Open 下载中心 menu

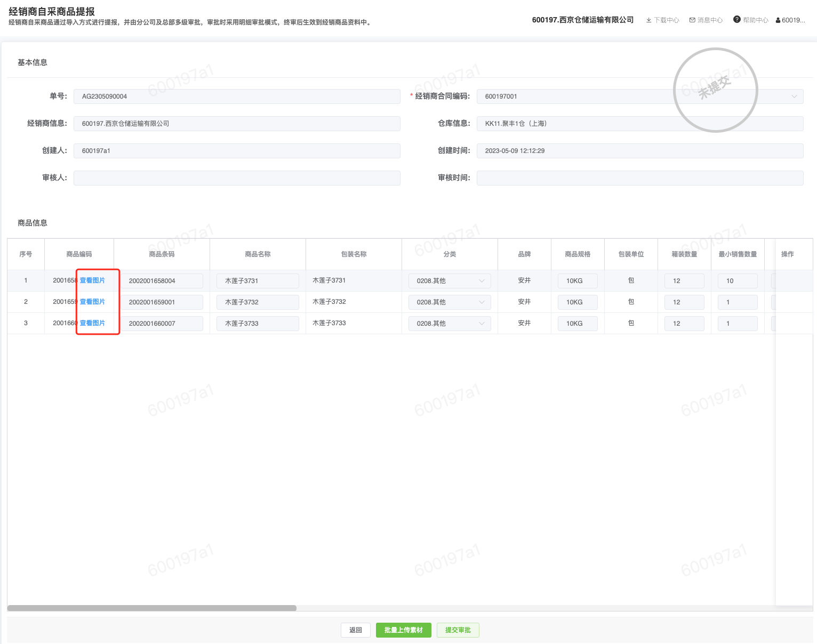pos(662,20)
